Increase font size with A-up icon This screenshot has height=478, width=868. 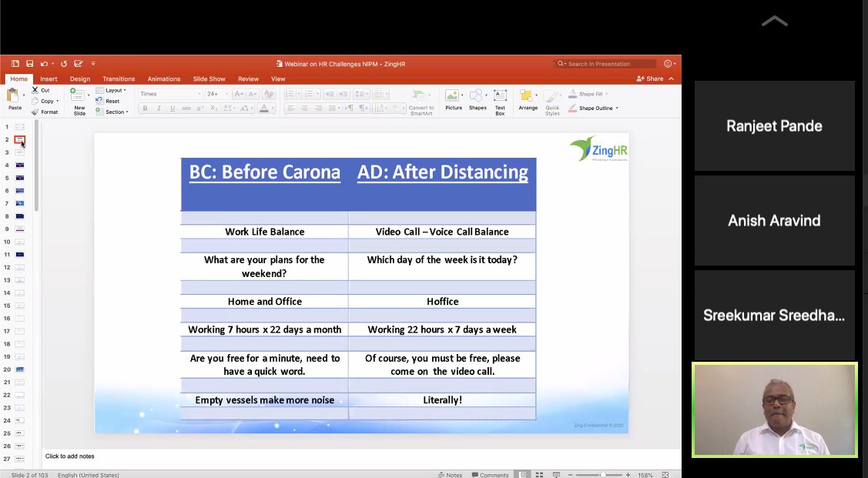coord(239,94)
